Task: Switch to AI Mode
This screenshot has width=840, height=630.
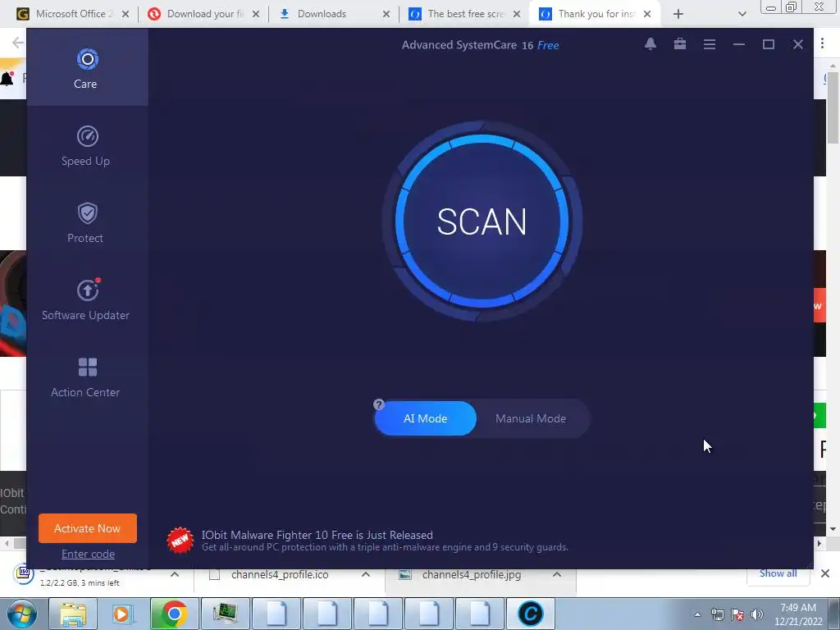Action: tap(426, 418)
